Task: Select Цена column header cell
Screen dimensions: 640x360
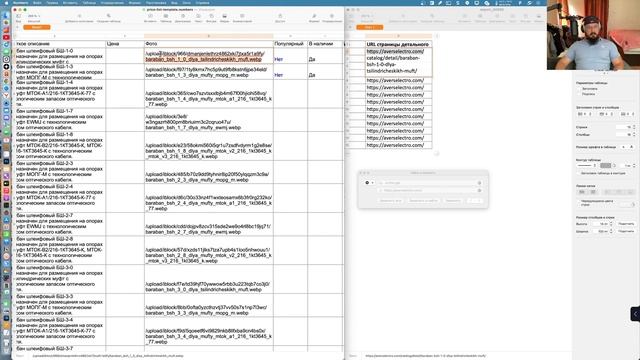Action: [x=124, y=44]
